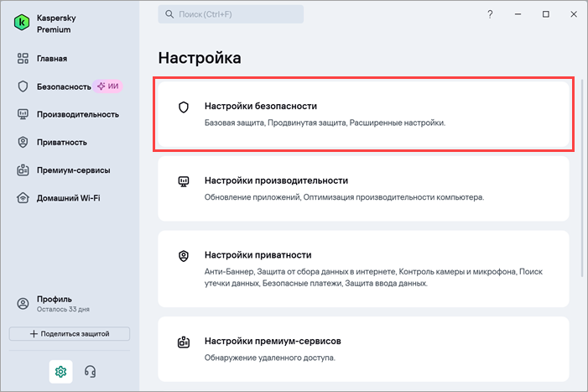Open settings via the gear icon

tap(60, 371)
